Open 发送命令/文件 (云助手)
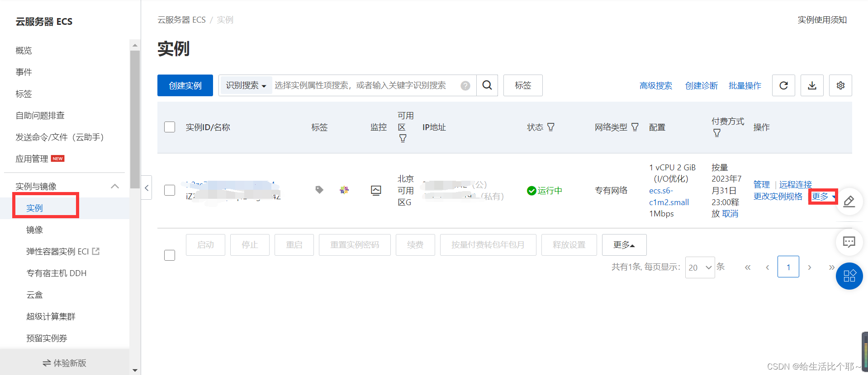Viewport: 868px width, 375px height. pyautogui.click(x=60, y=137)
